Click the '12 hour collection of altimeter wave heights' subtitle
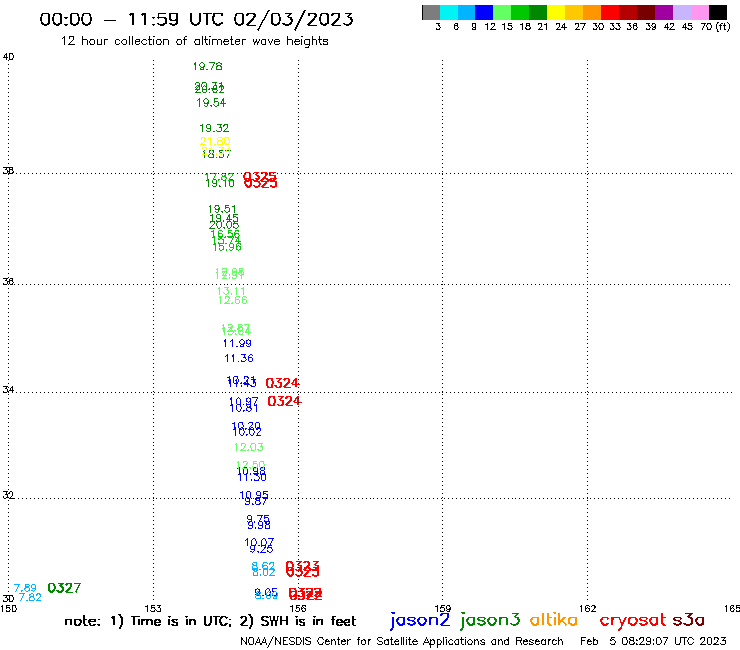The width and height of the screenshot is (740, 650). [194, 41]
